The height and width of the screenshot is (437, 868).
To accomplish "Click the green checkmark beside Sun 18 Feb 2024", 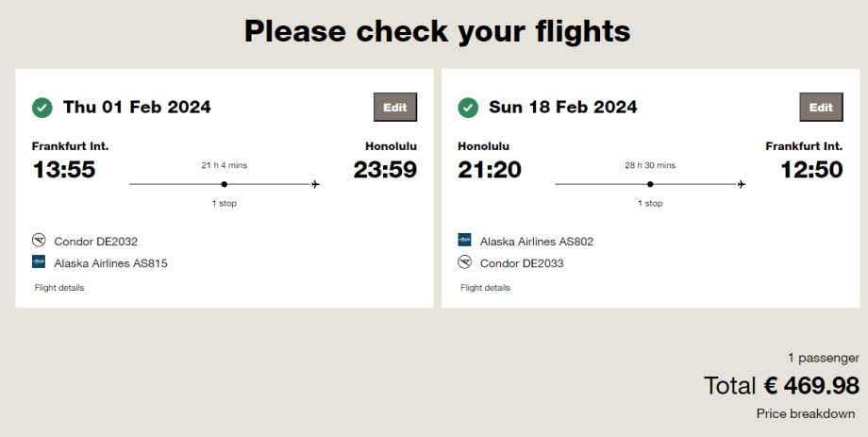I will (468, 108).
